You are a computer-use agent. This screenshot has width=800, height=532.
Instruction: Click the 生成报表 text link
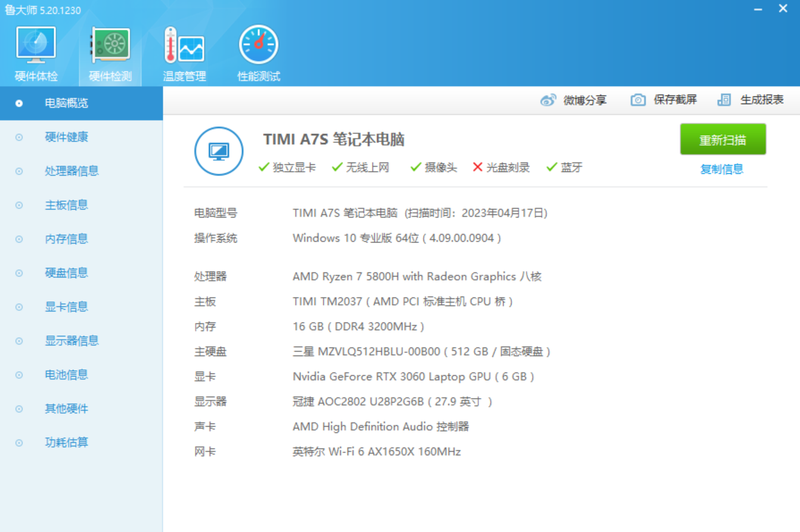(x=762, y=100)
